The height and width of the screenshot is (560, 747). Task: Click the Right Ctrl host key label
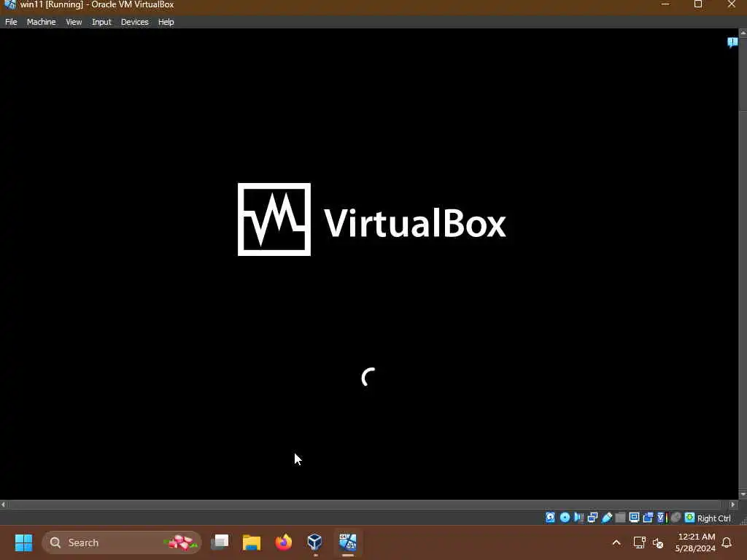coord(713,518)
